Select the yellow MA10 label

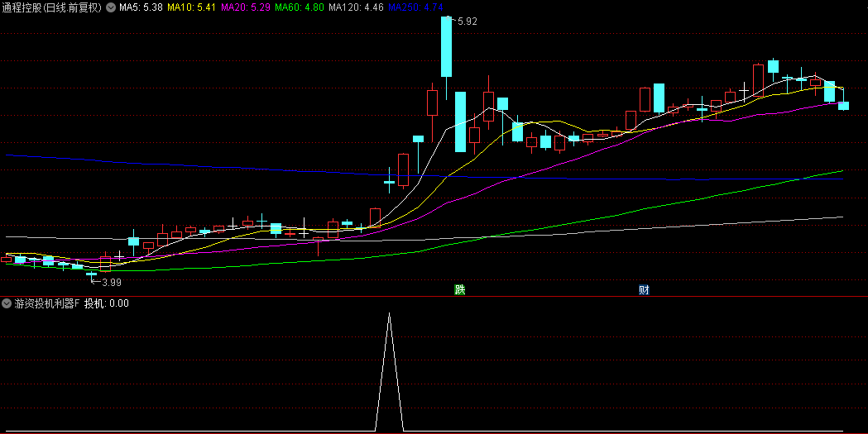(x=192, y=7)
